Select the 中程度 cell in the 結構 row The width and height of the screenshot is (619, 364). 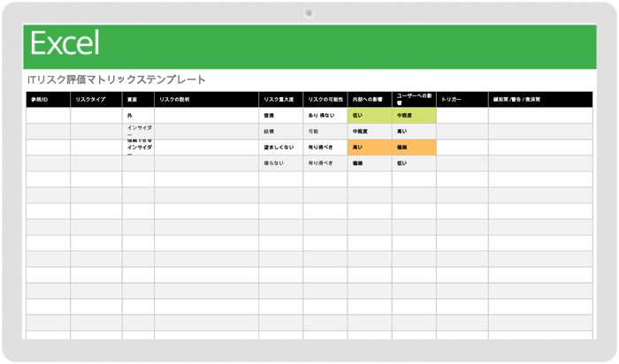pyautogui.click(x=370, y=132)
